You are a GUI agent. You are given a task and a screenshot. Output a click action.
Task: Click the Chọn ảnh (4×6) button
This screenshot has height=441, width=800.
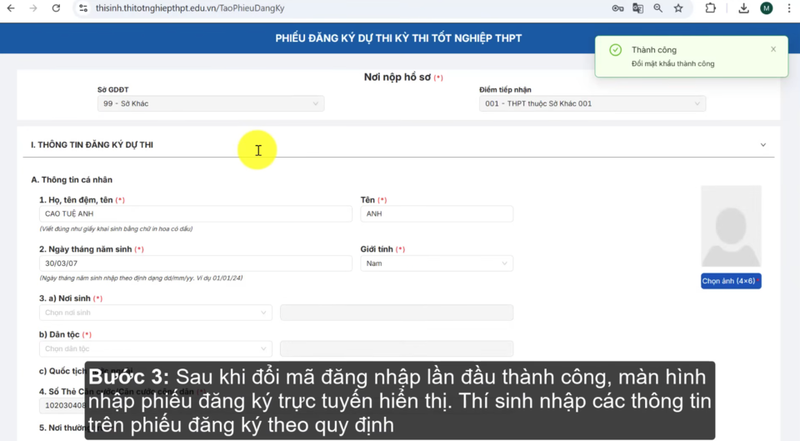[x=731, y=281]
